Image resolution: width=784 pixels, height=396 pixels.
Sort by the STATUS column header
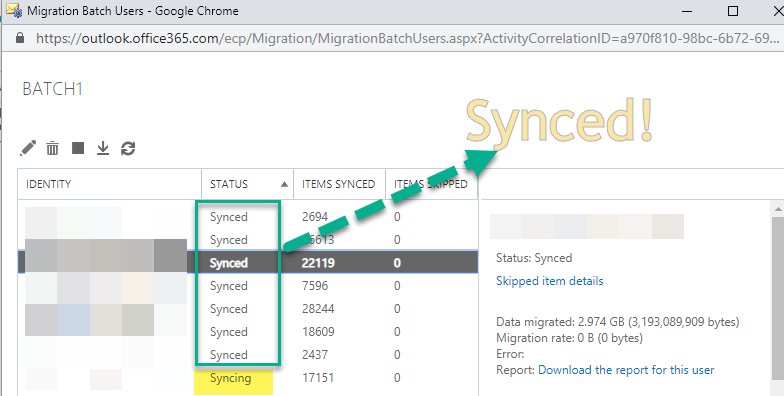(x=248, y=184)
